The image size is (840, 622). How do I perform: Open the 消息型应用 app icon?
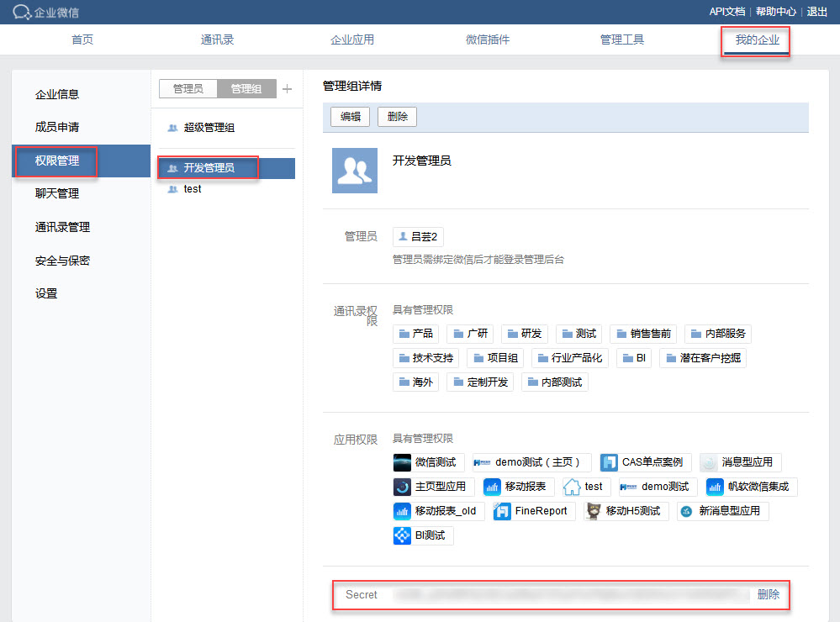[x=709, y=462]
